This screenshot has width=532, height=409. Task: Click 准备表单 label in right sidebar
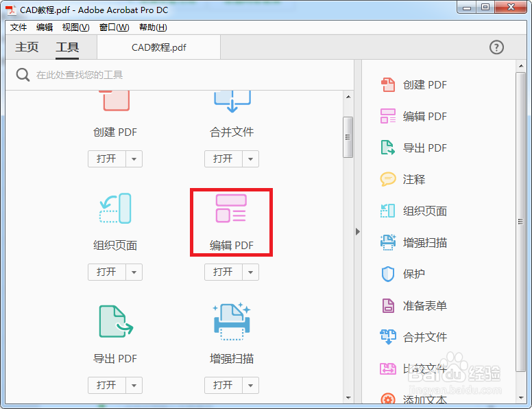pos(425,306)
